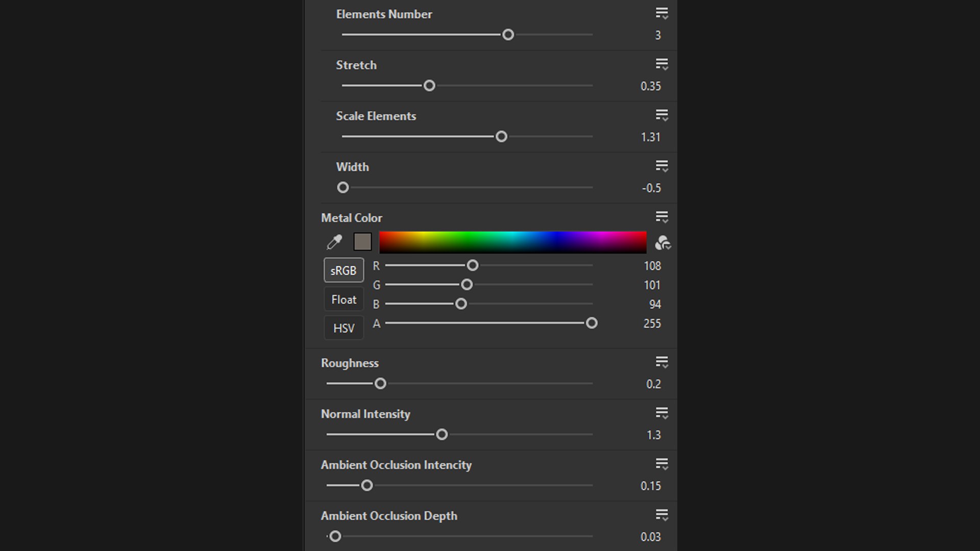The width and height of the screenshot is (980, 551).
Task: Expand Metal Color options menu
Action: point(662,218)
